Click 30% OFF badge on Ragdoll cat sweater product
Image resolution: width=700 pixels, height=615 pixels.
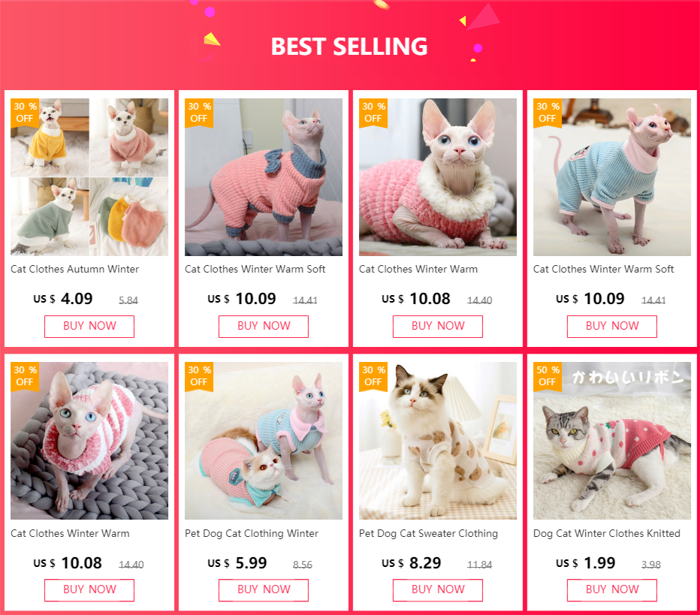(373, 377)
